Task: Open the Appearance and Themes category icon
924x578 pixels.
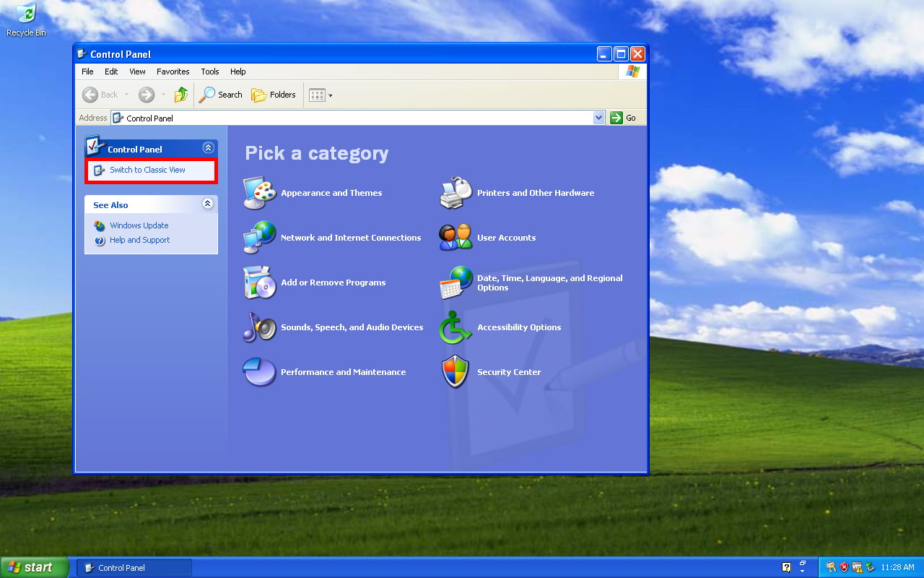Action: tap(260, 193)
